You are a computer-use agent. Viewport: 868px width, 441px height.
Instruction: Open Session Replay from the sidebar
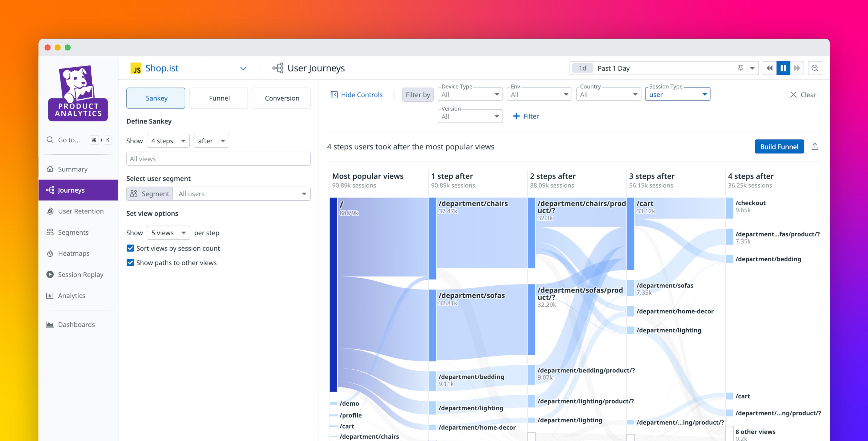tap(81, 274)
